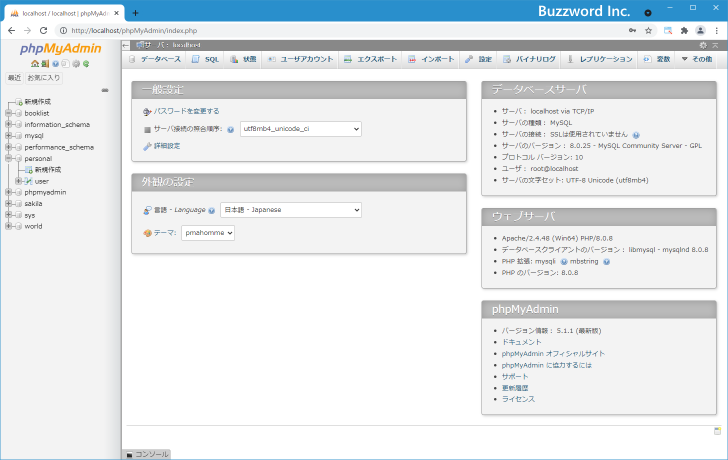
Task: Click the left arrow collapse navigation icon
Action: (x=126, y=45)
